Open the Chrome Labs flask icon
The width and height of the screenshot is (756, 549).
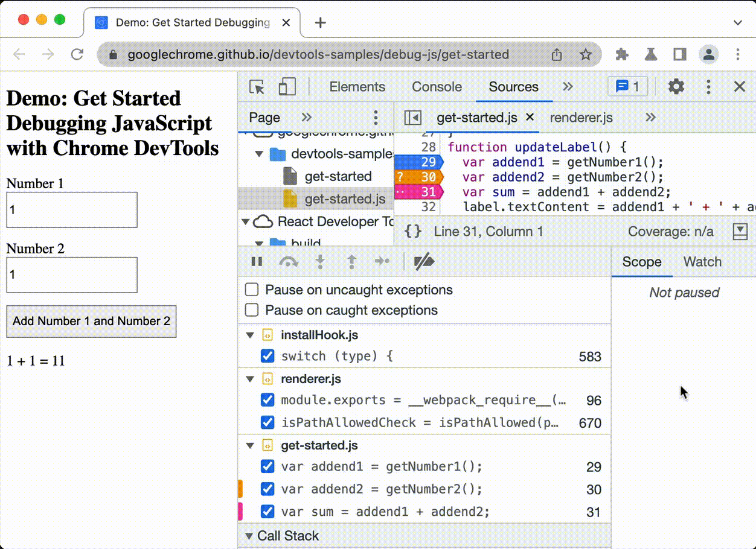pos(650,55)
